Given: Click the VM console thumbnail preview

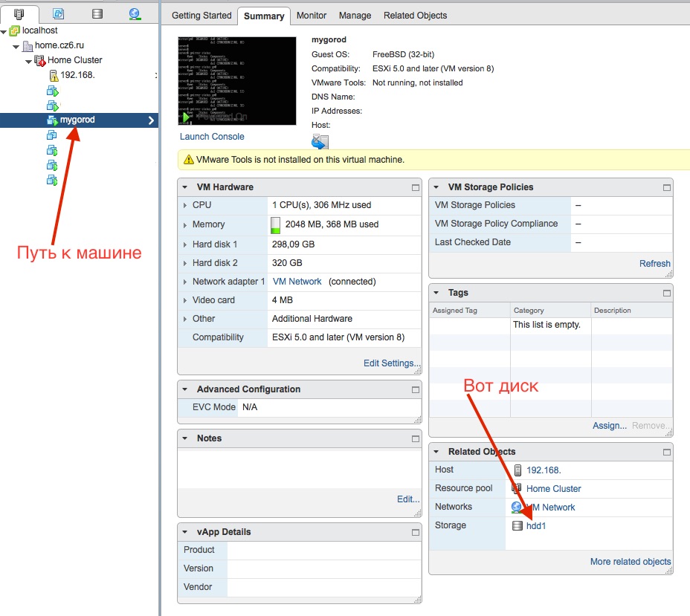Looking at the screenshot, I should tap(216, 81).
